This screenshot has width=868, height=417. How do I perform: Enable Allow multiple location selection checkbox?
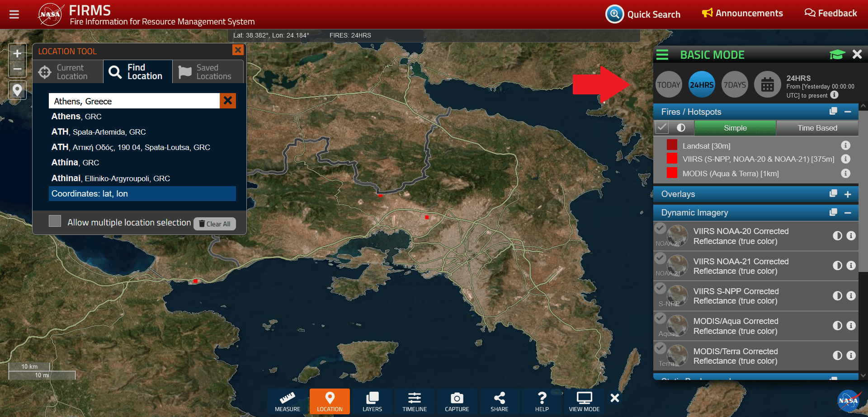[x=55, y=221]
